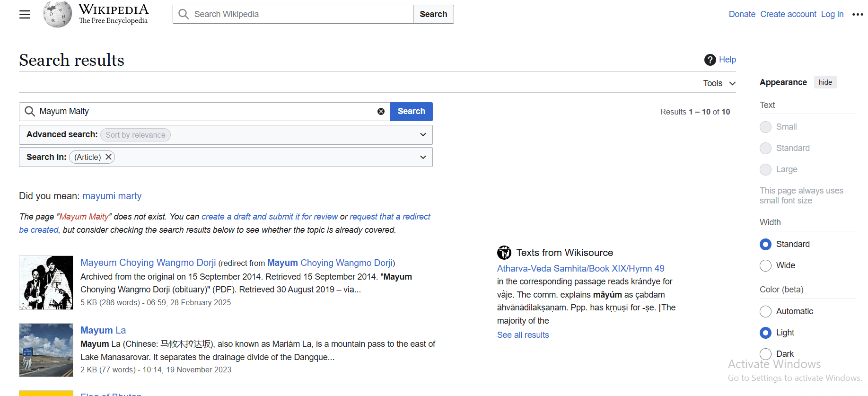Image resolution: width=868 pixels, height=396 pixels.
Task: Open the Mayum La article link
Action: (103, 330)
